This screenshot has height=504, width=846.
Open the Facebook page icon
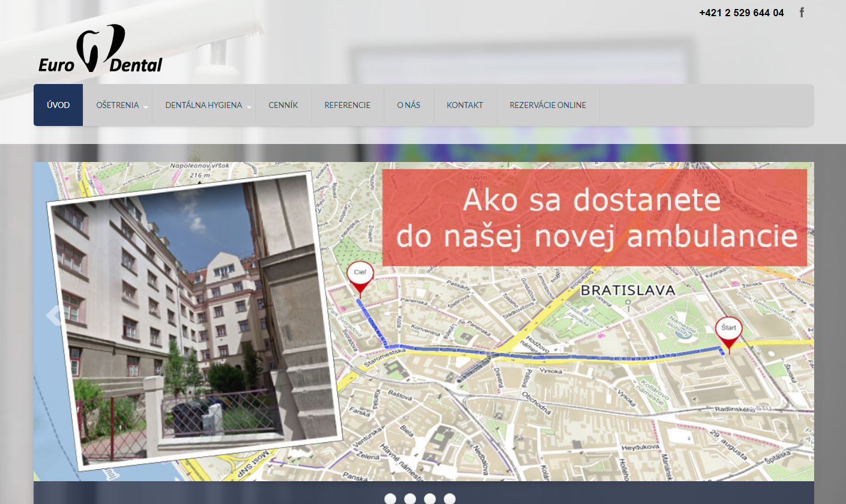pyautogui.click(x=802, y=13)
